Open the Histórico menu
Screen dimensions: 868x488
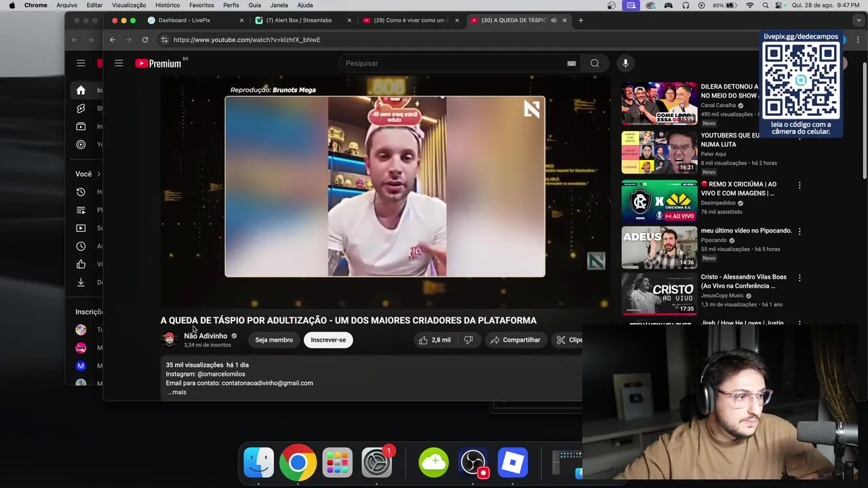coord(167,5)
